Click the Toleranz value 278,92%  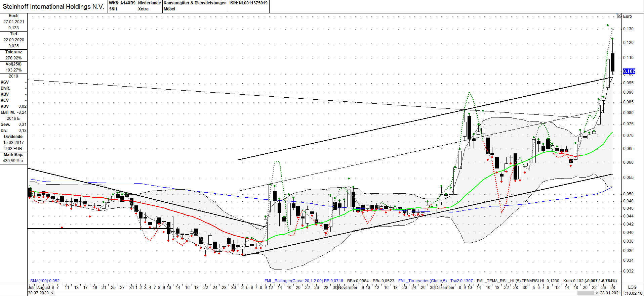(x=14, y=58)
